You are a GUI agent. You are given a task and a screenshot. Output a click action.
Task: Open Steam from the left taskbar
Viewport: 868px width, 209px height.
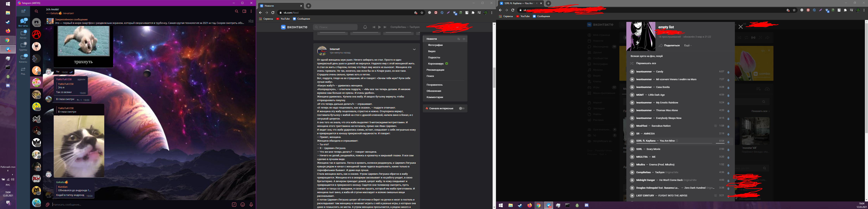(8, 22)
